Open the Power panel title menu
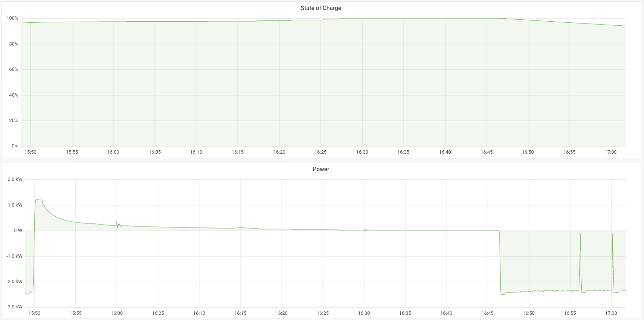The image size is (644, 320). point(321,169)
